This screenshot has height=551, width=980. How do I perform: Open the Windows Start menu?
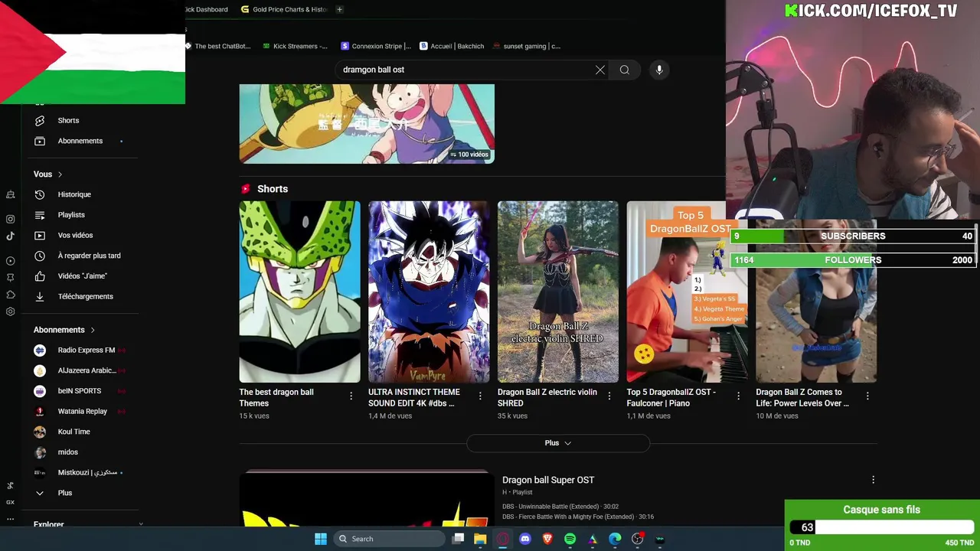[x=321, y=539]
